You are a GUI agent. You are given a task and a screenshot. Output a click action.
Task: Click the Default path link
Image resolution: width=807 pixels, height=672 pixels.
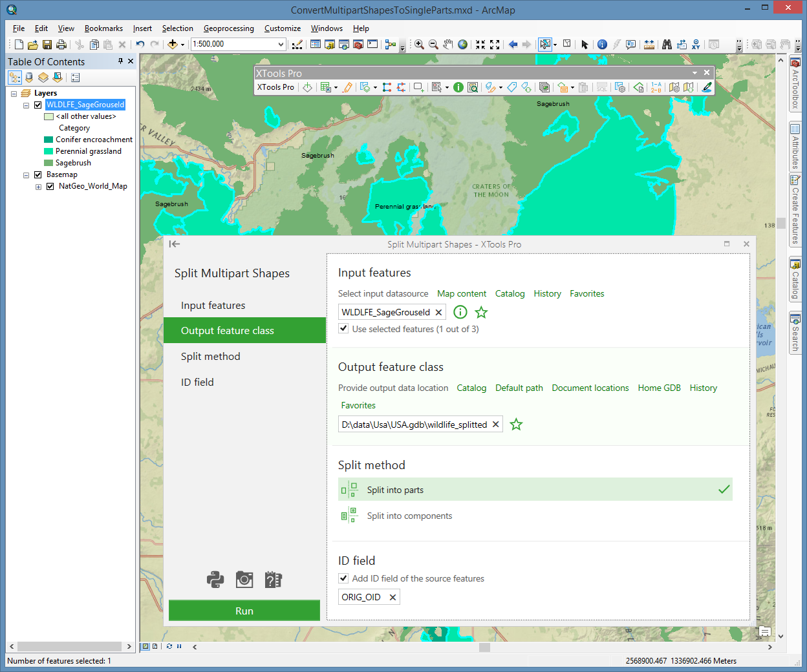click(519, 388)
